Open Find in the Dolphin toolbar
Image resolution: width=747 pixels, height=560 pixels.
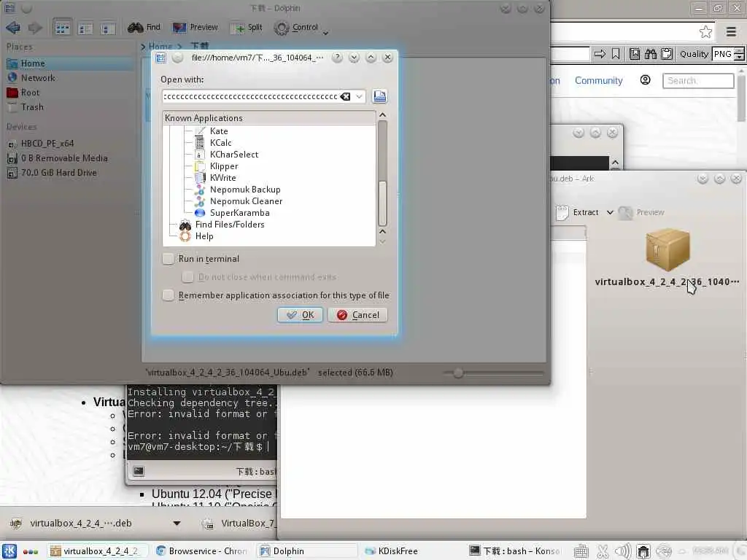pyautogui.click(x=144, y=28)
